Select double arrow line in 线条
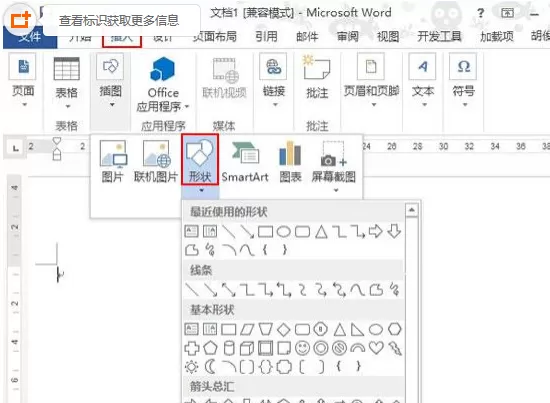This screenshot has height=403, width=550. (x=229, y=290)
